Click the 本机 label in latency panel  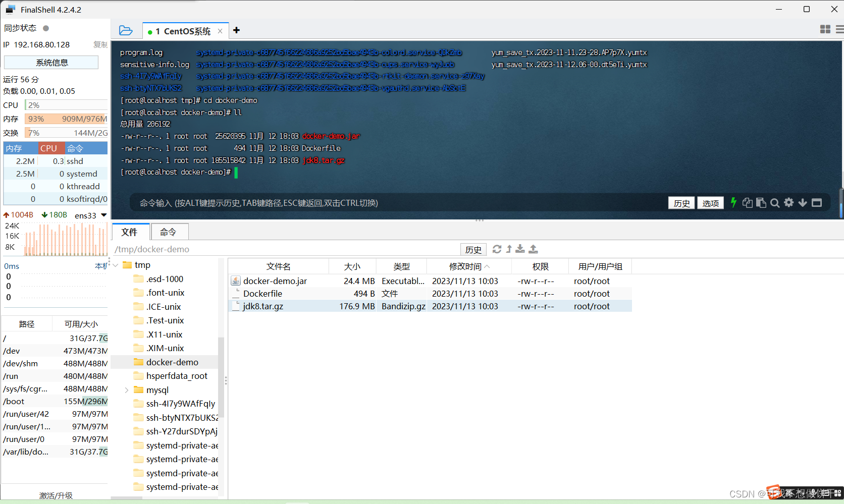click(101, 266)
